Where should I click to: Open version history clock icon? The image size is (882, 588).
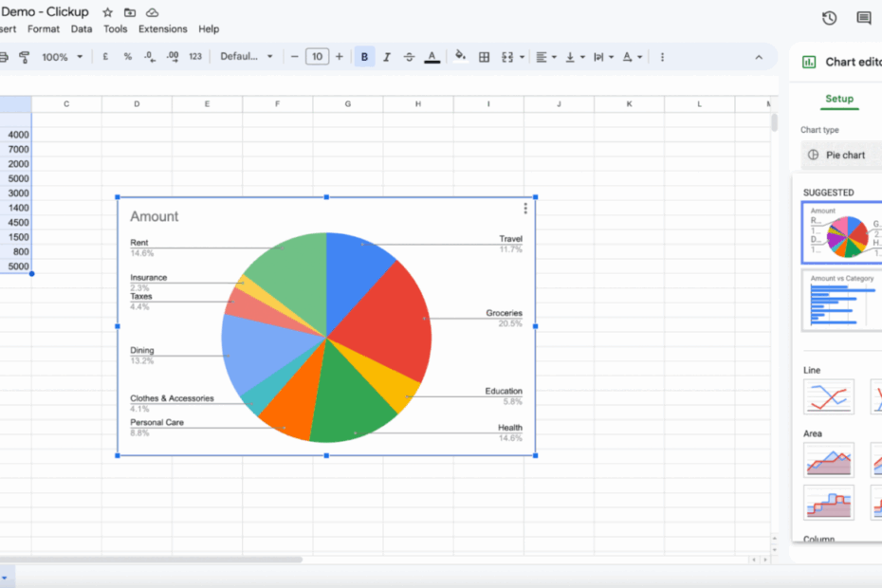(x=829, y=18)
